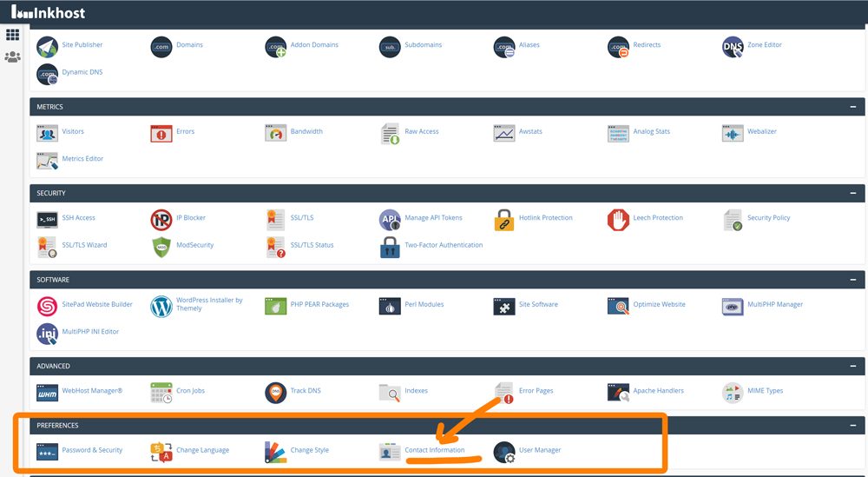Click the IP Blocker icon
Screen dimensions: 868x477
click(x=161, y=220)
